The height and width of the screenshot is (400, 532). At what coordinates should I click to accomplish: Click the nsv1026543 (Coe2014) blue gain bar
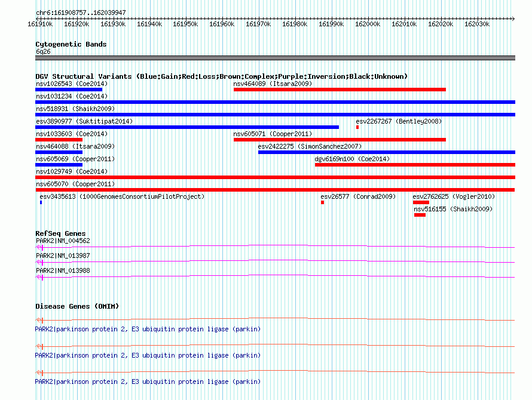click(69, 90)
